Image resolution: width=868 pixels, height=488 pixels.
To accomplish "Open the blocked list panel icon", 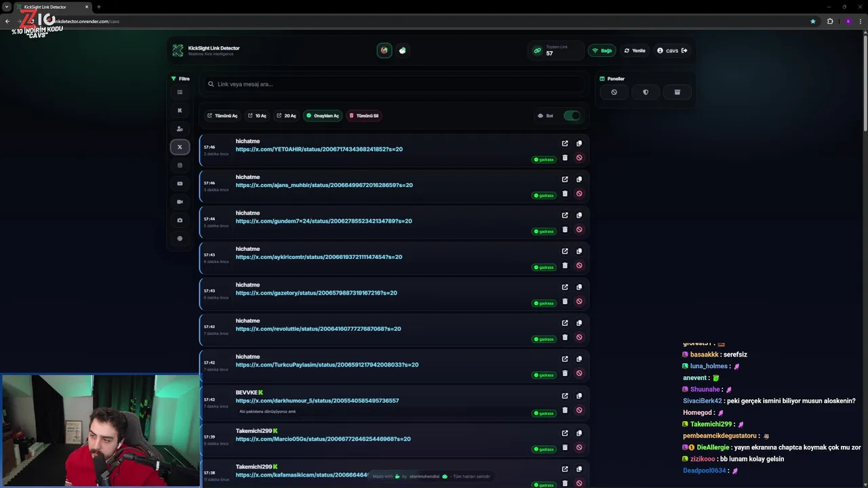I will 614,92.
